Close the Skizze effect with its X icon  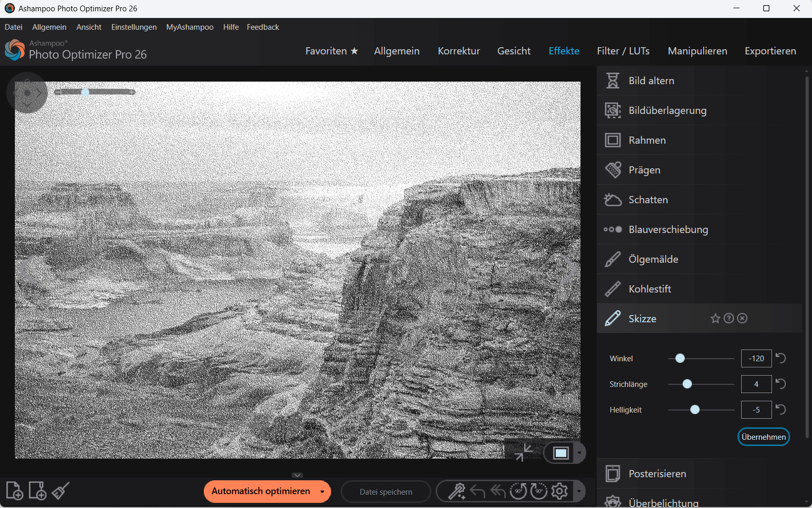pyautogui.click(x=742, y=319)
